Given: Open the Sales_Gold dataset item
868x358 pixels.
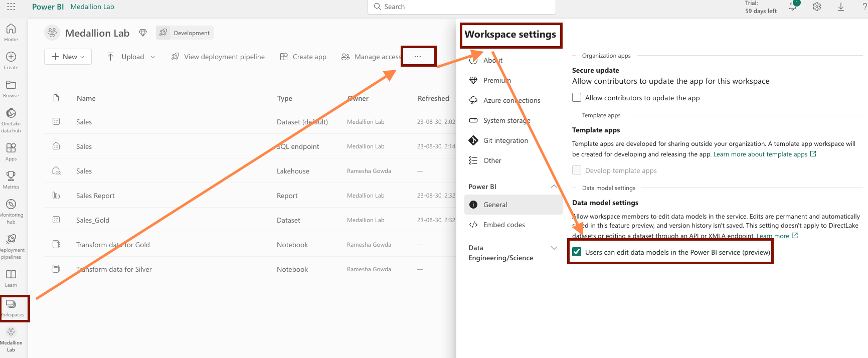Looking at the screenshot, I should (93, 220).
